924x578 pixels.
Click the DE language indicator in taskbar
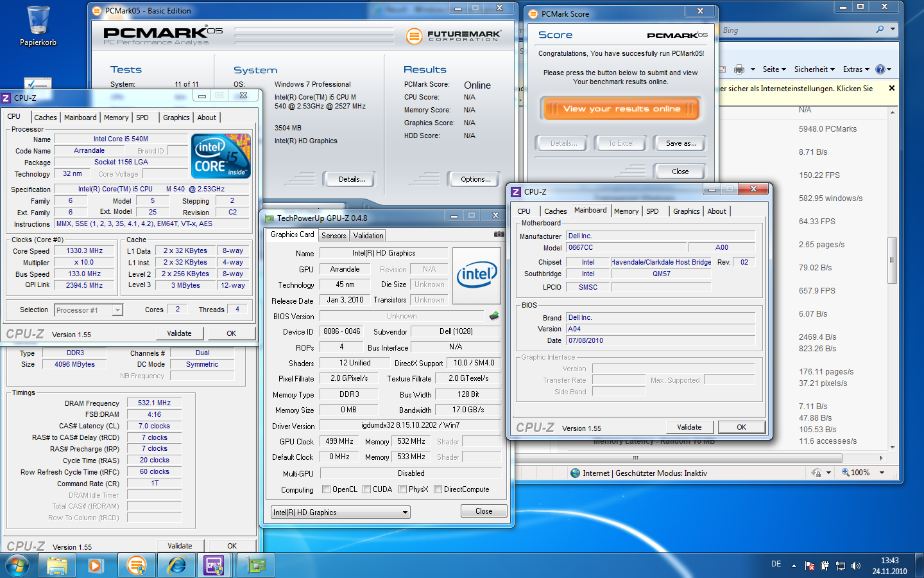tap(776, 564)
